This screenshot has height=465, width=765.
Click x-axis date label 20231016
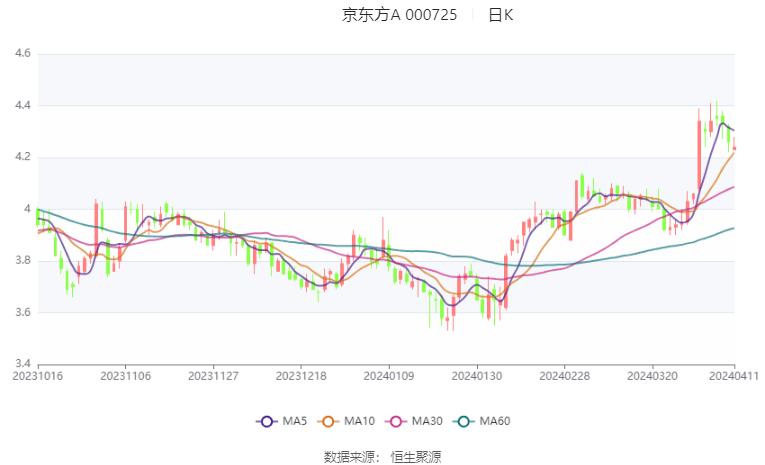click(38, 376)
